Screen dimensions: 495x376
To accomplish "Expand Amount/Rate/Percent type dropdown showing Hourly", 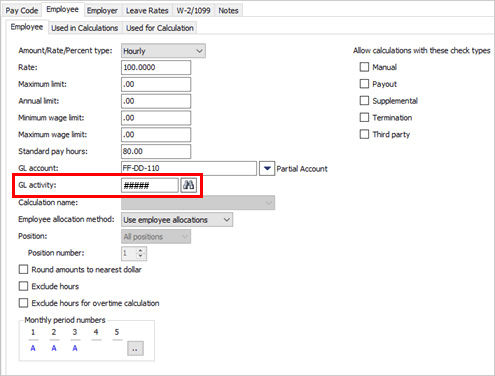I will click(x=163, y=51).
